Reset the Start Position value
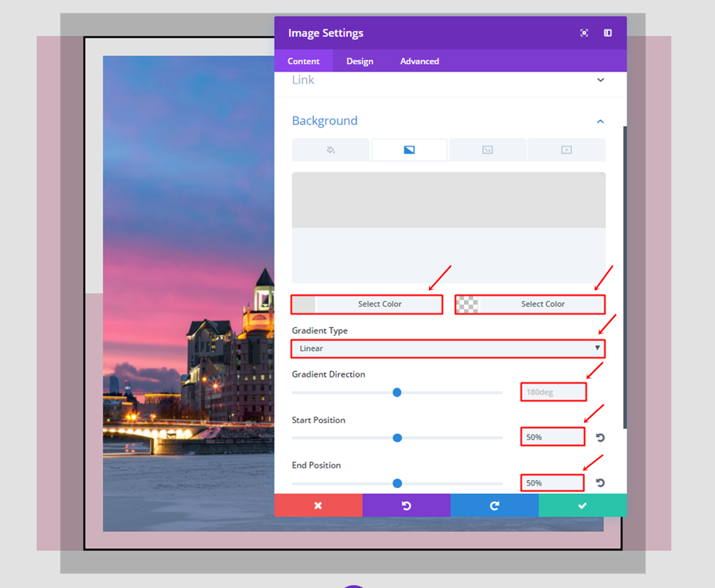Image resolution: width=715 pixels, height=588 pixels. [600, 438]
